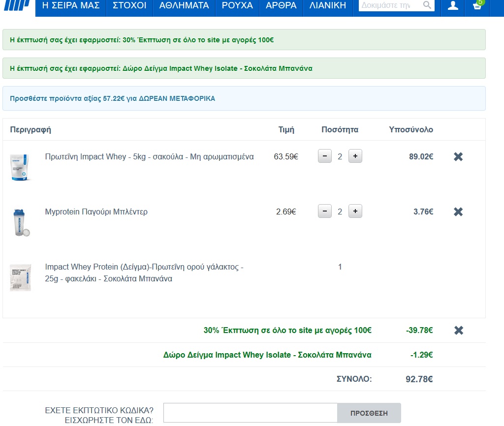504x426 pixels.
Task: Open the Η ΣΕΙΡΑ ΜΑΣ menu
Action: coord(71,5)
